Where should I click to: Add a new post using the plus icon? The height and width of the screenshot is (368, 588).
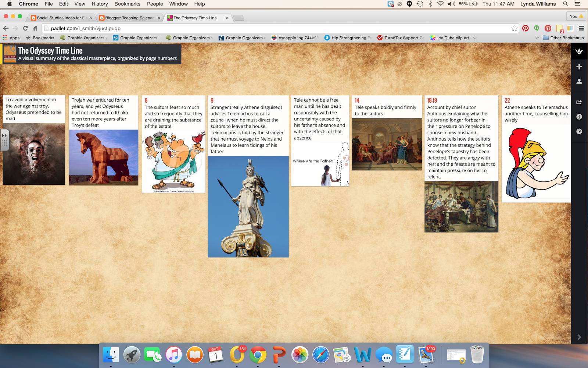click(579, 66)
